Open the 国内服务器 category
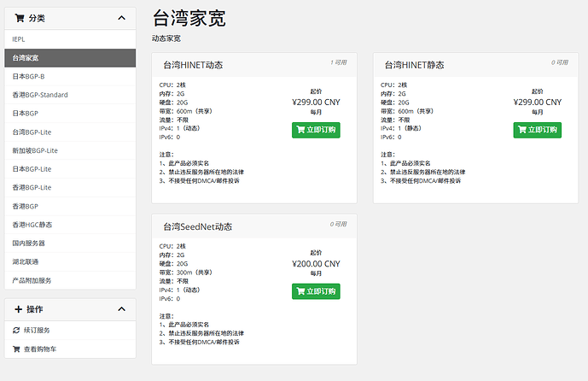This screenshot has height=381, width=588. click(70, 243)
